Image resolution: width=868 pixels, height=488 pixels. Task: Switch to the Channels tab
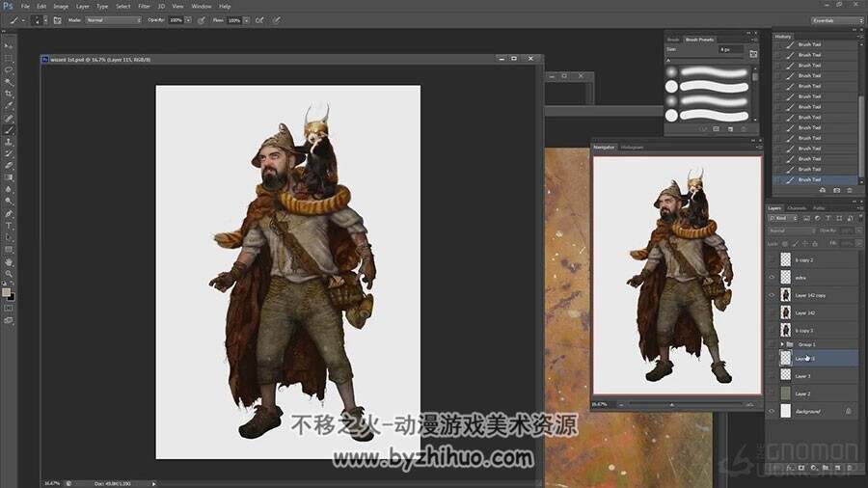pos(798,208)
